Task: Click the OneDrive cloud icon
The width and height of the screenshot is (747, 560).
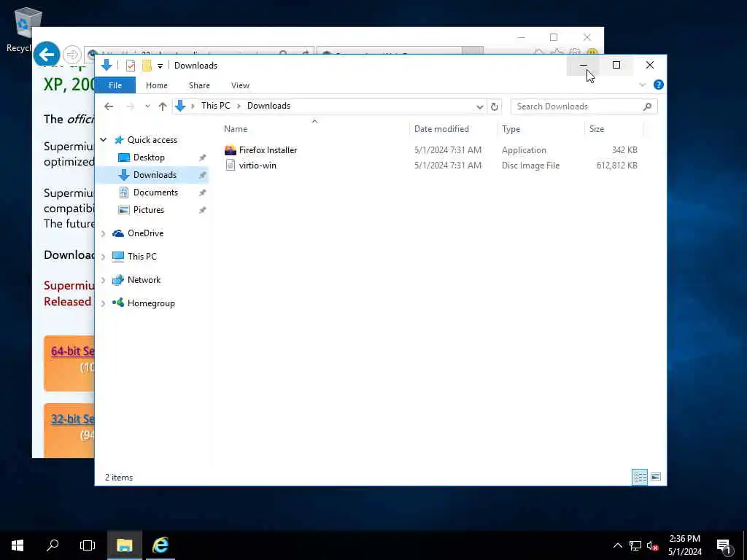Action: click(118, 233)
